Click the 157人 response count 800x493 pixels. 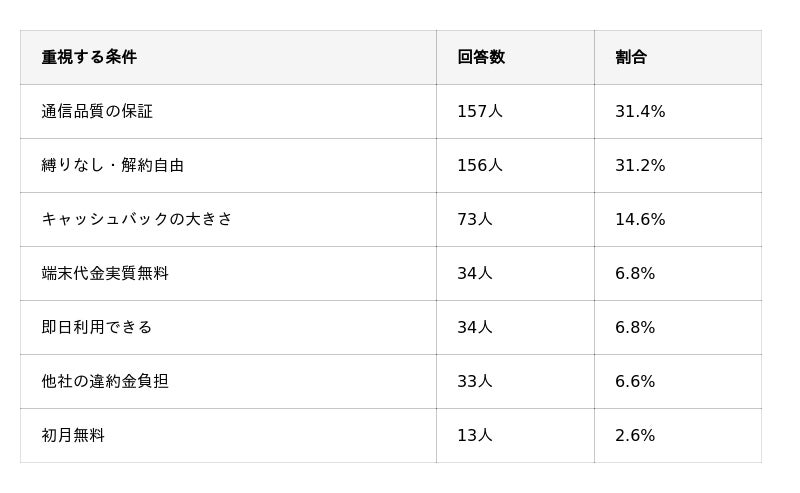click(x=480, y=111)
